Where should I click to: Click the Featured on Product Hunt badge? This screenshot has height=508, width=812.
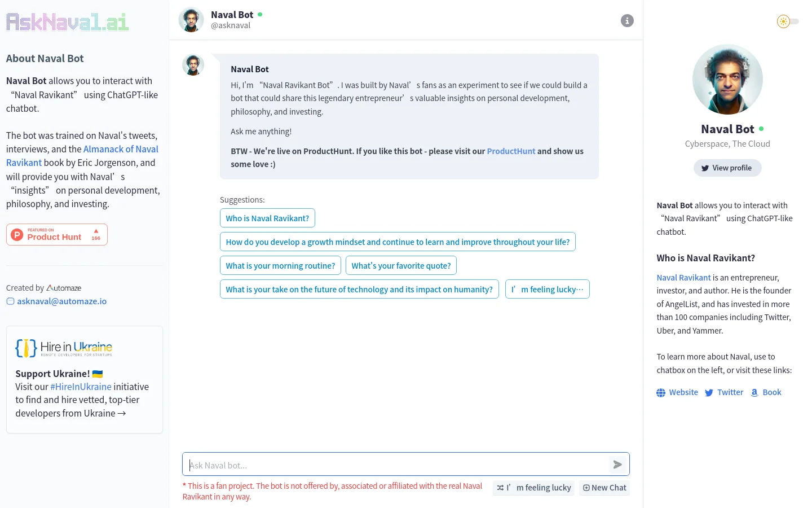pos(57,234)
